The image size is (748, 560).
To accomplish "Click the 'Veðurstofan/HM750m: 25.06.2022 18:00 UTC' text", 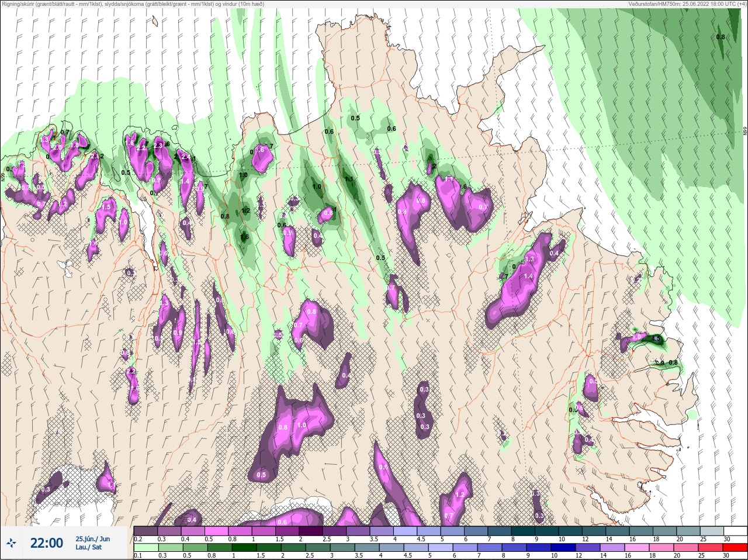I will (x=680, y=4).
